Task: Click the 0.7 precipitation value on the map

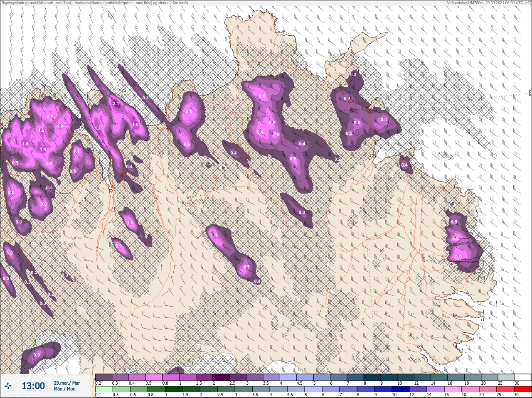Action: 76,152
